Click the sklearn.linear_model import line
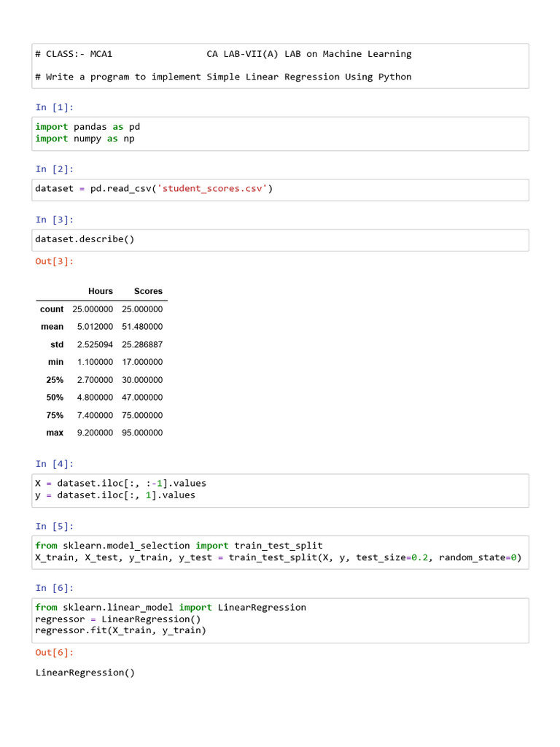This screenshot has height=747, width=560. [171, 608]
